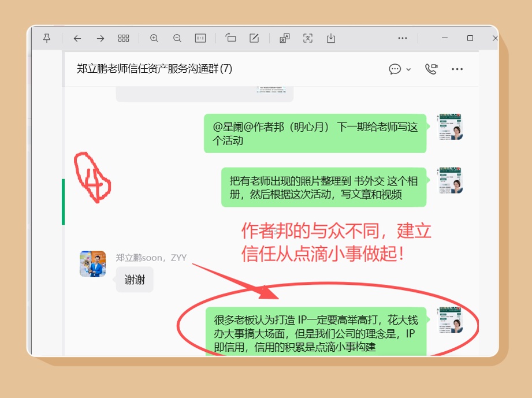Go to the previous image
Viewport: 532px width, 398px height.
tap(77, 38)
